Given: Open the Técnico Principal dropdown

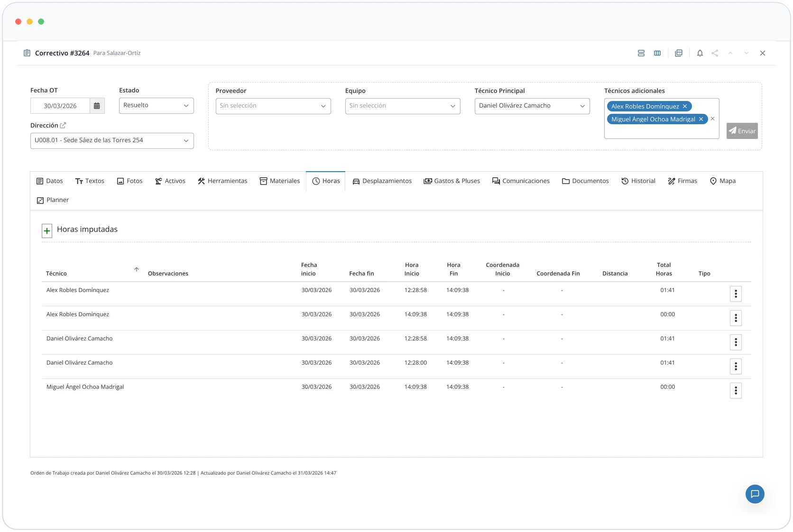Looking at the screenshot, I should click(x=532, y=106).
